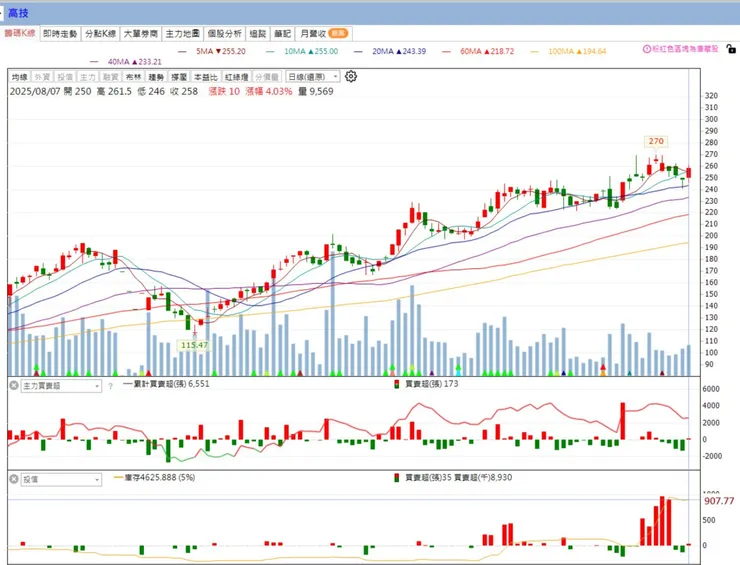
Task: Toggle the 投信 overlay button in toolbar
Action: (65, 77)
